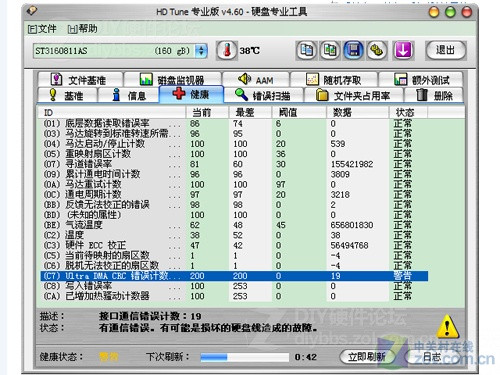Image resolution: width=500 pixels, height=375 pixels.
Task: Select the (CA) 已增加热骚动计数器 row
Action: [x=234, y=296]
